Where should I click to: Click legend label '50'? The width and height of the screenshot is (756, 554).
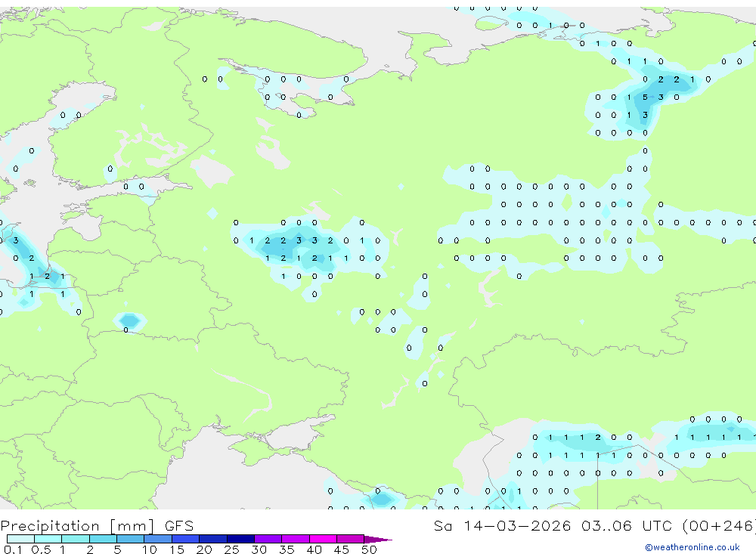(x=369, y=549)
